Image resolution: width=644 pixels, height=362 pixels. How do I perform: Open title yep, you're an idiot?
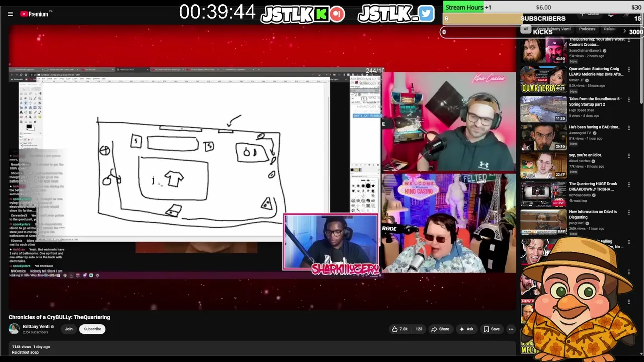pyautogui.click(x=585, y=155)
